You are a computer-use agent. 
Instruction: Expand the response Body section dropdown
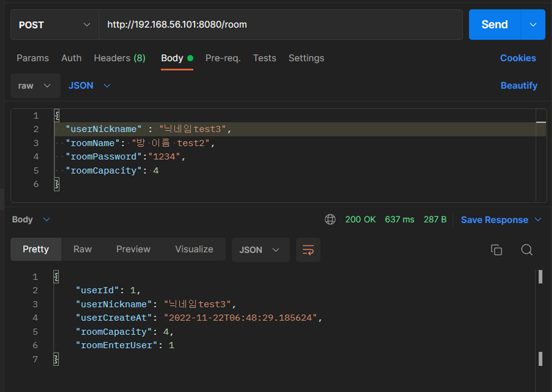pos(31,219)
